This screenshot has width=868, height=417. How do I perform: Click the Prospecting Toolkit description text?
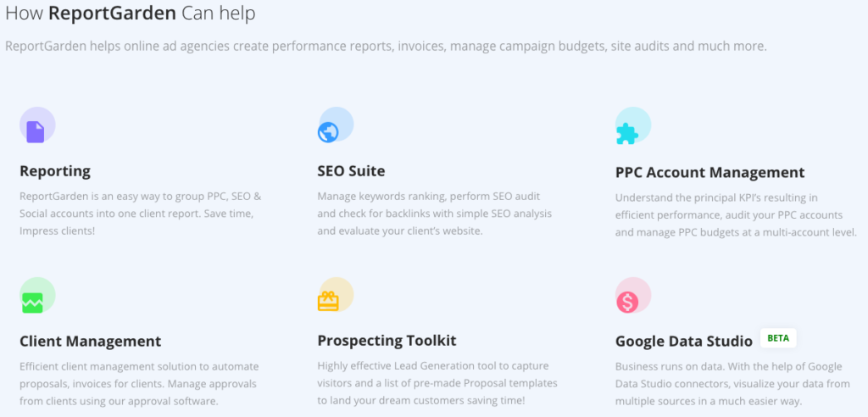pyautogui.click(x=437, y=383)
